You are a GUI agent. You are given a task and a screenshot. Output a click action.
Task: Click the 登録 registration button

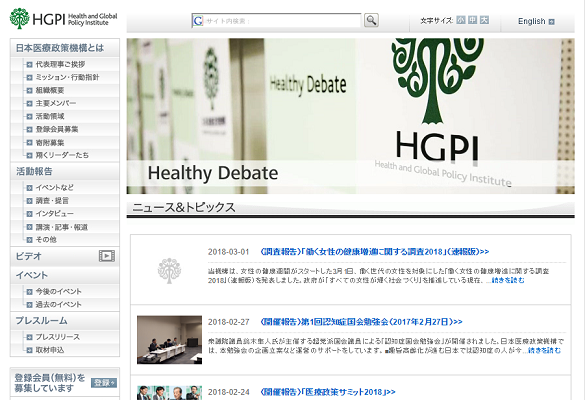click(104, 382)
